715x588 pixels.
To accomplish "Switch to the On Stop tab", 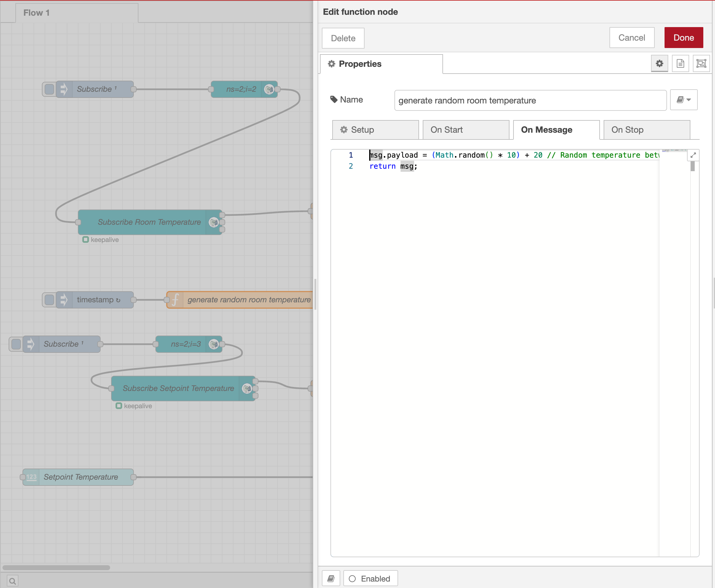I will point(646,130).
